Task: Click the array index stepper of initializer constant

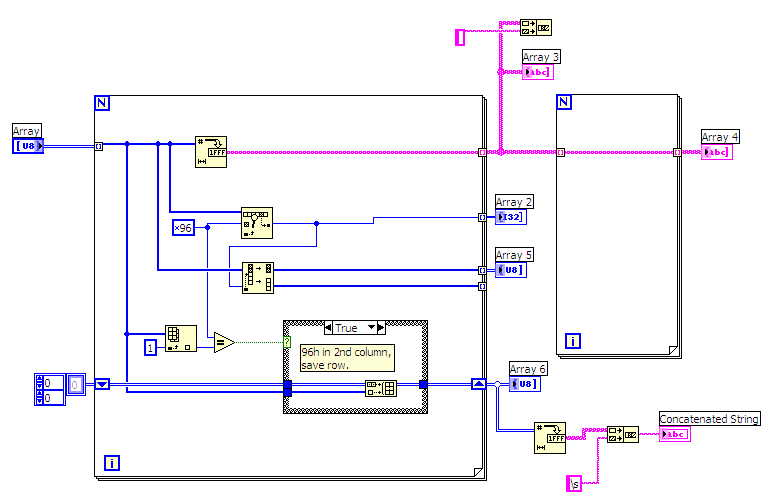Action: [x=39, y=390]
